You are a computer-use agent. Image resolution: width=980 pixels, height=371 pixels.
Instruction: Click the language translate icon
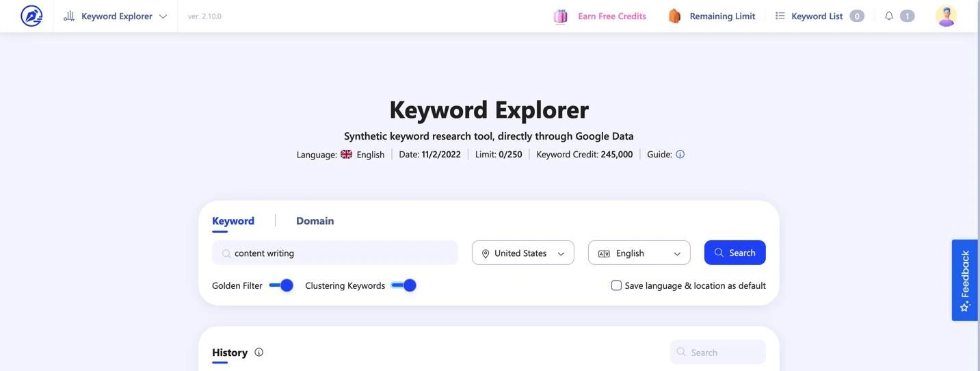604,253
